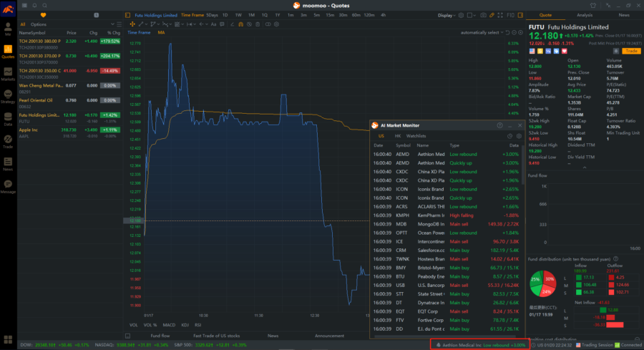644x350 pixels.
Task: Click the price alert bell beside Trade
Action: click(x=615, y=51)
